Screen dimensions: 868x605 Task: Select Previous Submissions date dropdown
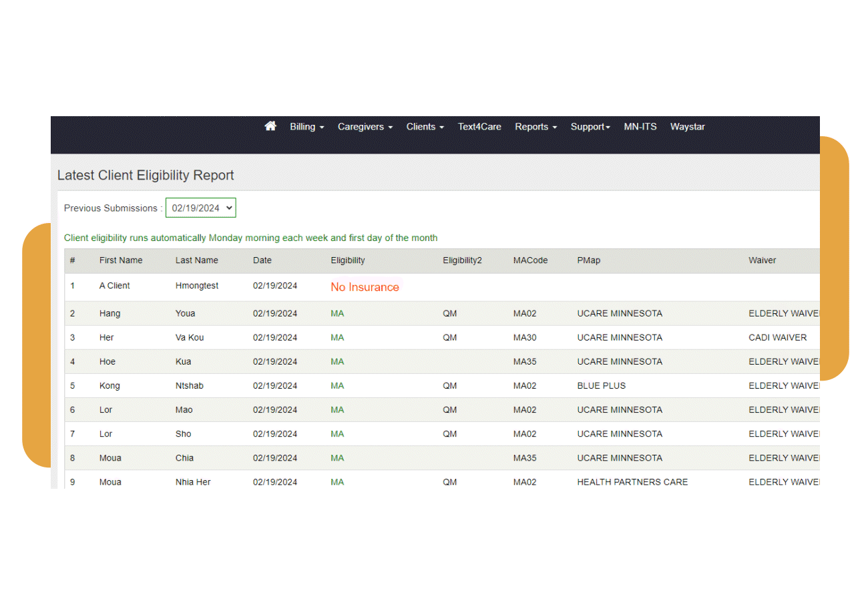point(200,208)
